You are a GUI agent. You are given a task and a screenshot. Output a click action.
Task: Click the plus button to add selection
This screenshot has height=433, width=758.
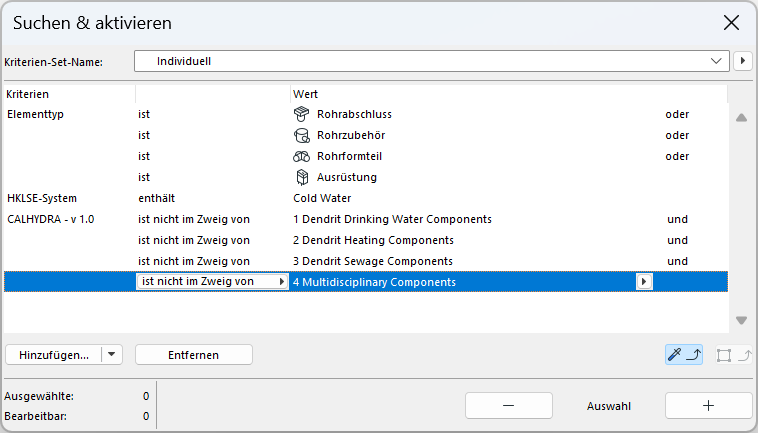pyautogui.click(x=708, y=405)
